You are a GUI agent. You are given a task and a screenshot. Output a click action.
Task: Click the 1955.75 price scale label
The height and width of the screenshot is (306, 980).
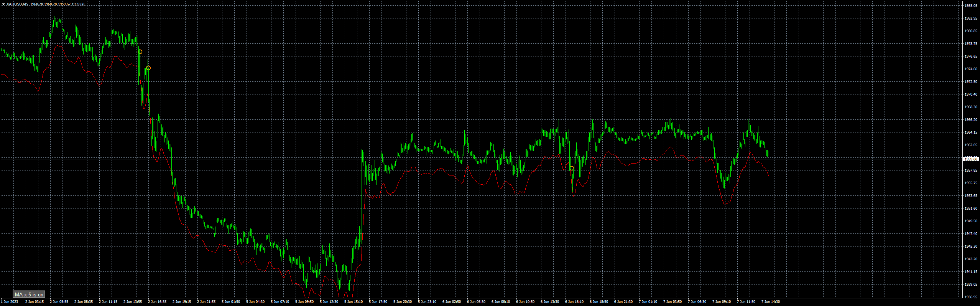coord(971,183)
